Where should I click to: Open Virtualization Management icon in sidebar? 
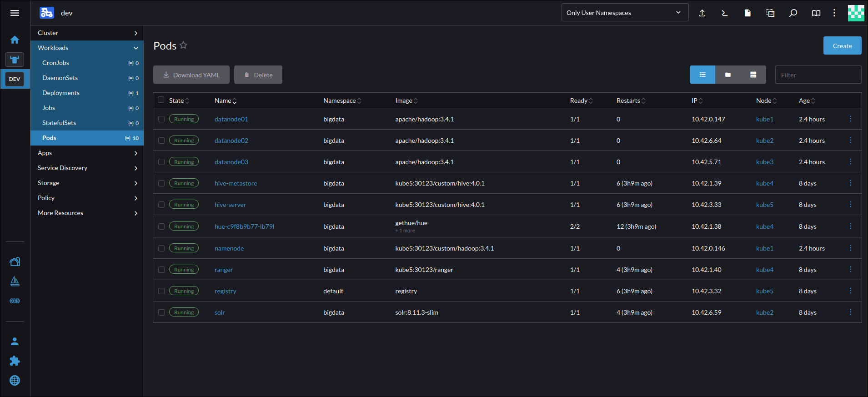pos(15,301)
